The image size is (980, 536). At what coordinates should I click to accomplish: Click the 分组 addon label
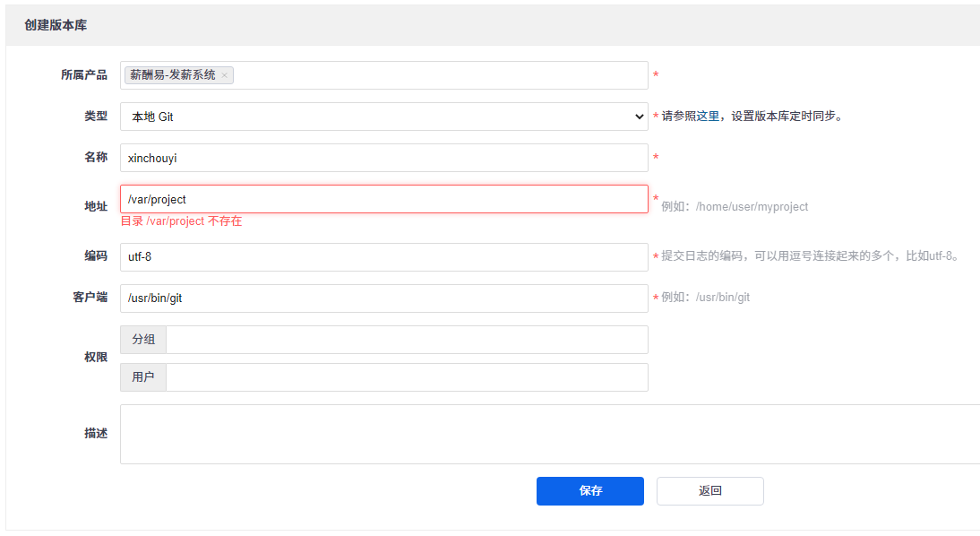(x=143, y=340)
